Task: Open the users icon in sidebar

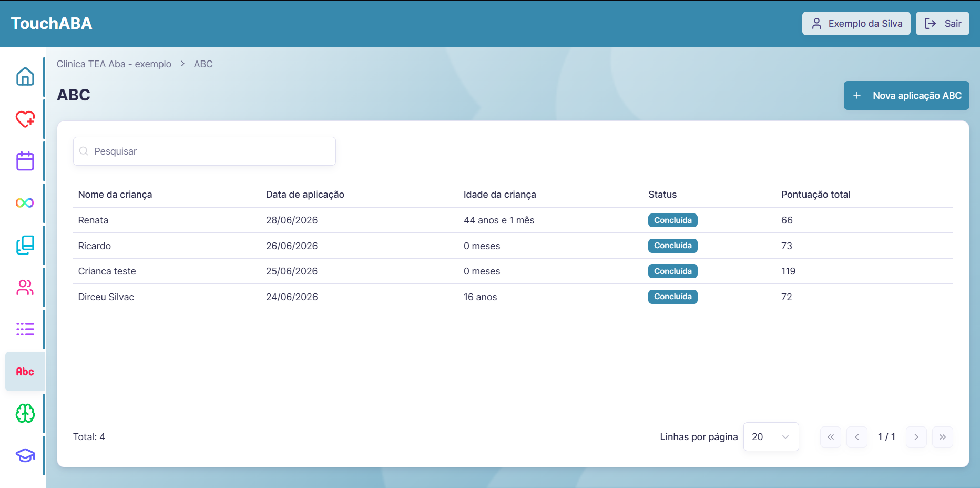Action: click(25, 287)
